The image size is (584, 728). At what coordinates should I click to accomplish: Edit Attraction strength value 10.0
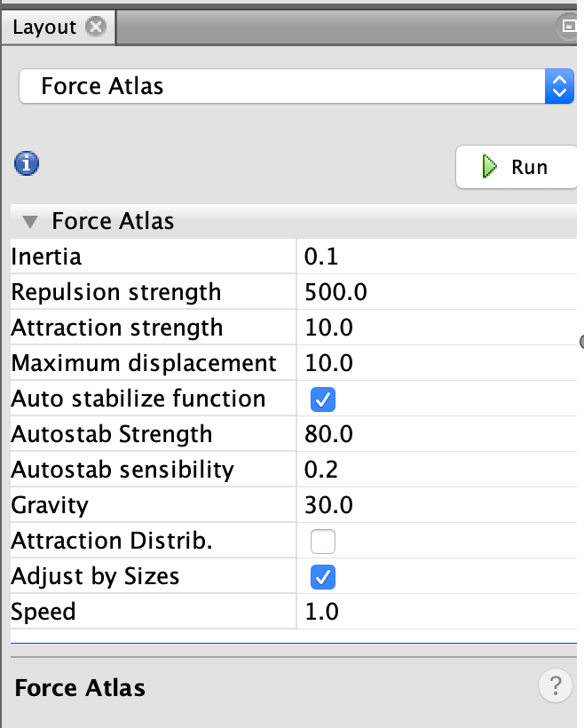coord(437,328)
